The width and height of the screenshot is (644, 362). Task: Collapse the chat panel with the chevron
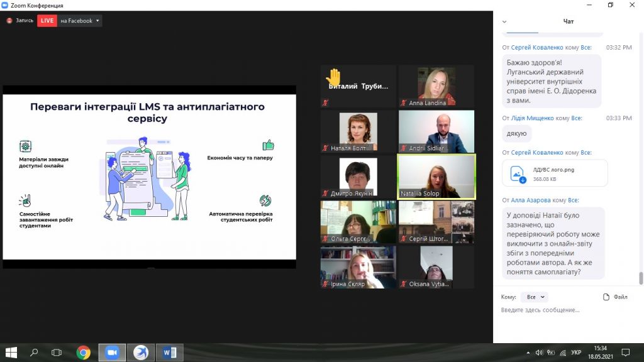504,22
